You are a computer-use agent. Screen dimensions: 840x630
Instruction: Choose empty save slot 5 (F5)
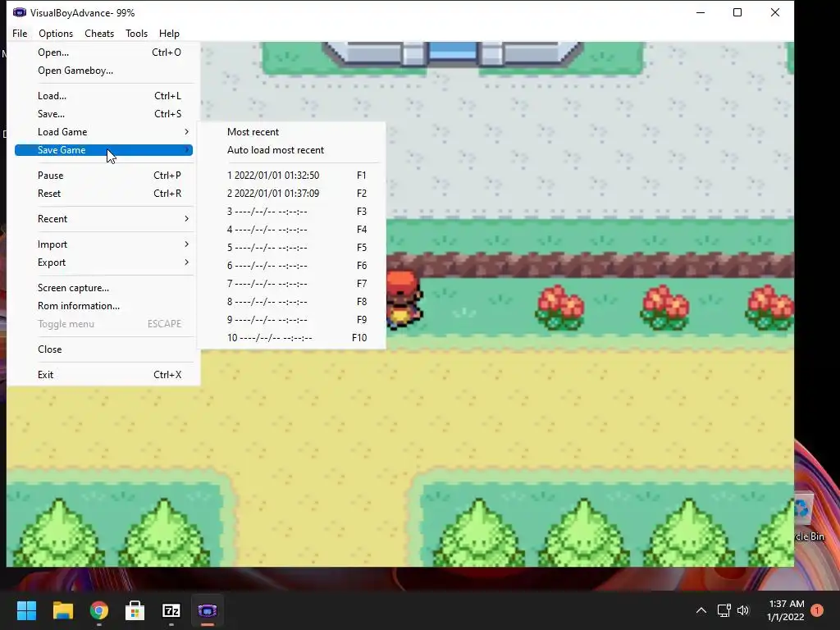(x=291, y=248)
